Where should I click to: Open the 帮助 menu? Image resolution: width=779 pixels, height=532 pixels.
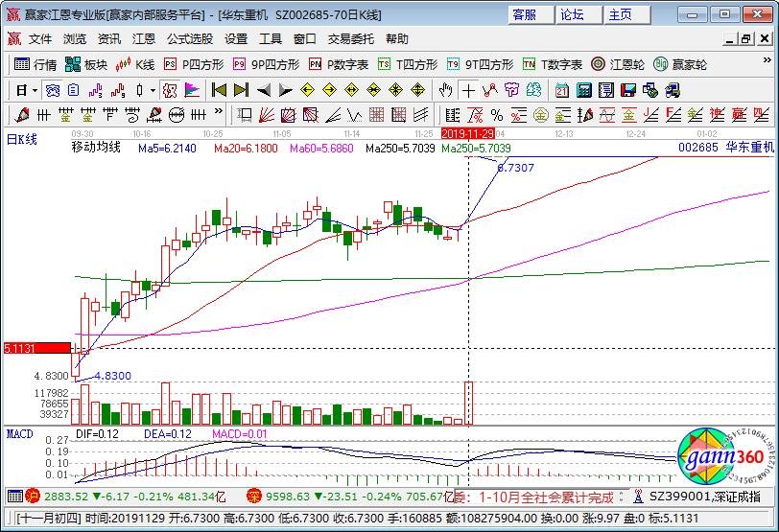pyautogui.click(x=396, y=38)
